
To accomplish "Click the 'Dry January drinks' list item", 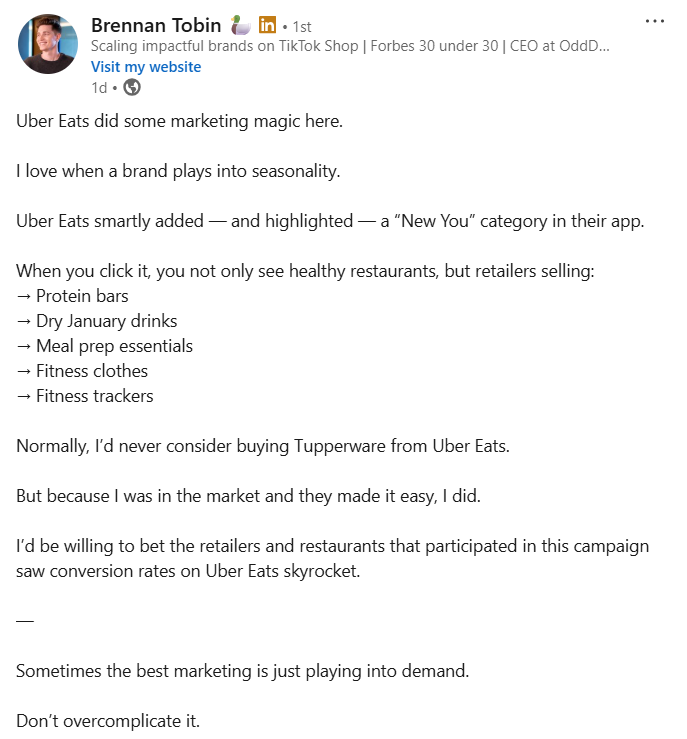I will click(106, 321).
